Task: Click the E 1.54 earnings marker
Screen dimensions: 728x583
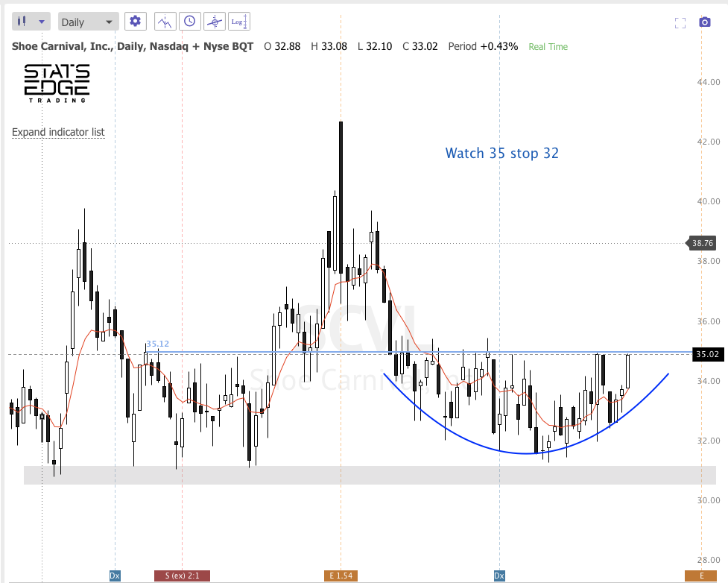Action: tap(341, 576)
